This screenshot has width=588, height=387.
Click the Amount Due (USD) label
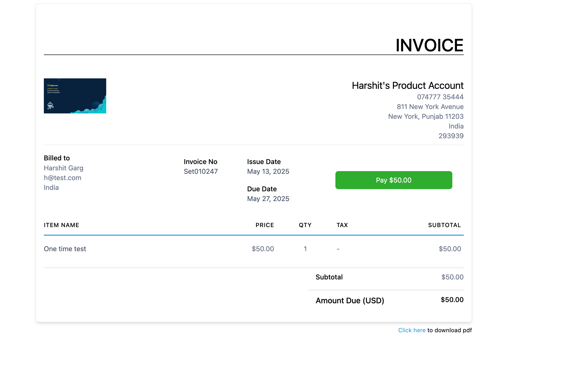click(x=350, y=301)
